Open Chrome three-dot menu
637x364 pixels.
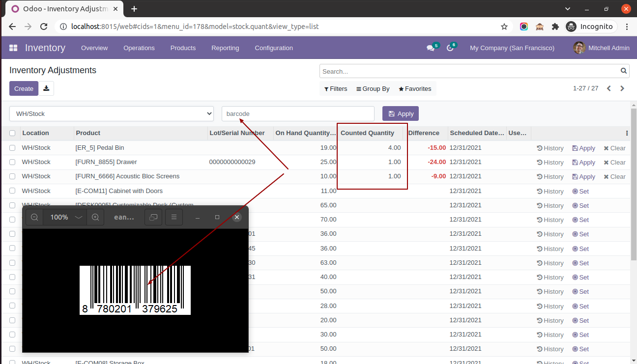[x=627, y=27]
